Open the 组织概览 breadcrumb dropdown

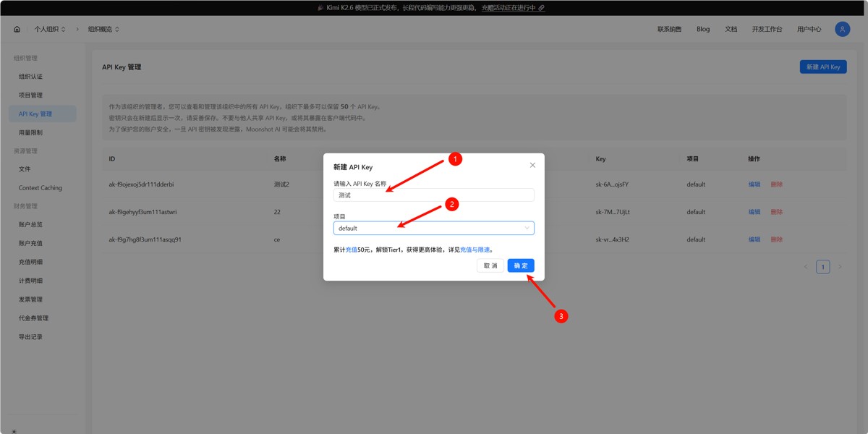103,29
